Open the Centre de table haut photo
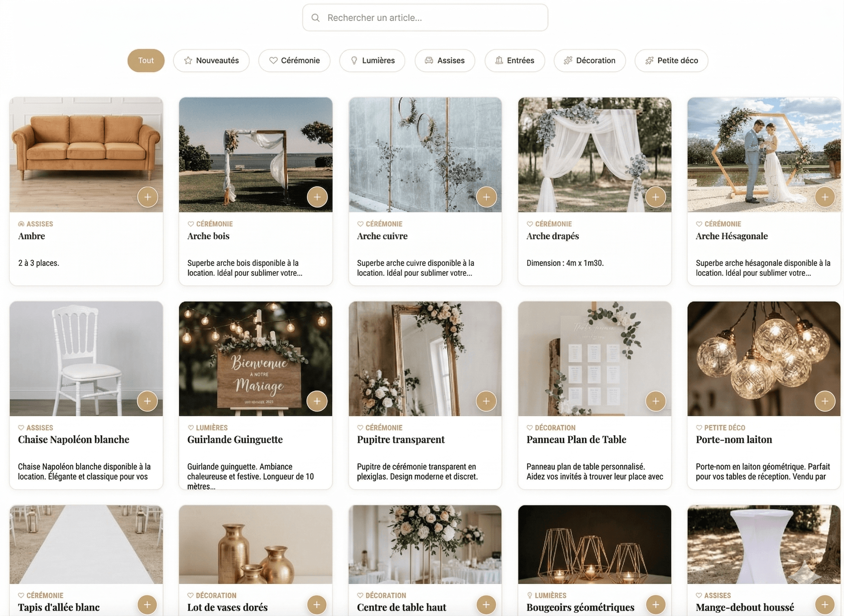 pos(425,544)
